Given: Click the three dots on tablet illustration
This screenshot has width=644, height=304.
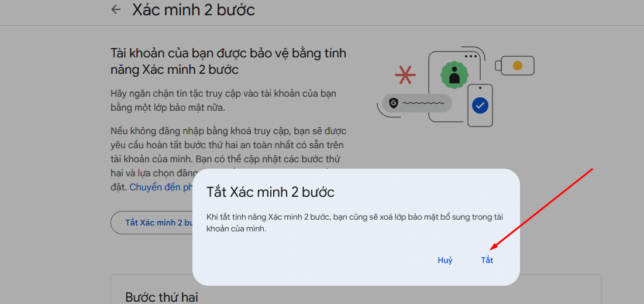Looking at the screenshot, I should click(471, 56).
